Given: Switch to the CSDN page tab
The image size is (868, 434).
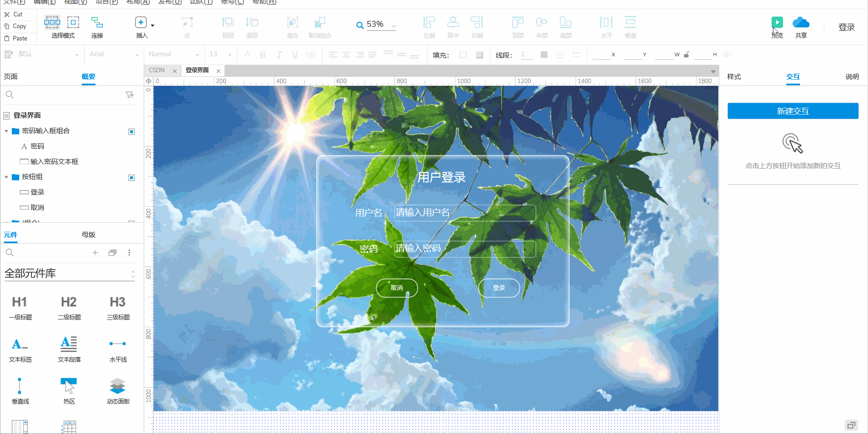Looking at the screenshot, I should coord(157,70).
